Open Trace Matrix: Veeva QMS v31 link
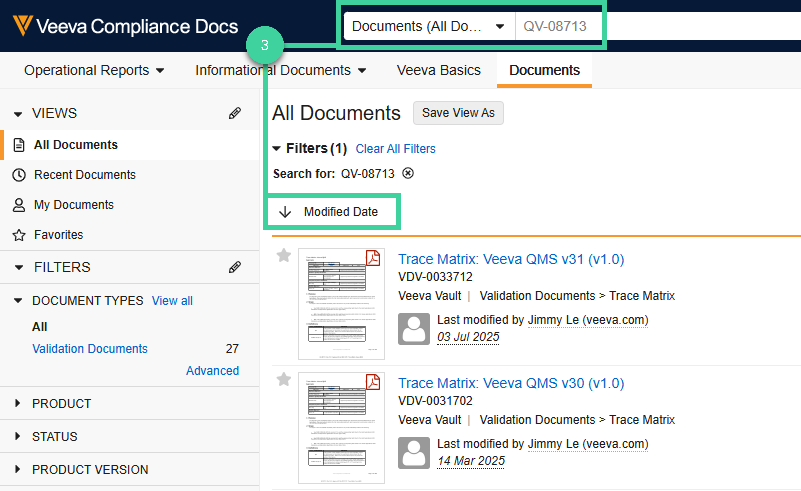The width and height of the screenshot is (801, 491). point(511,259)
